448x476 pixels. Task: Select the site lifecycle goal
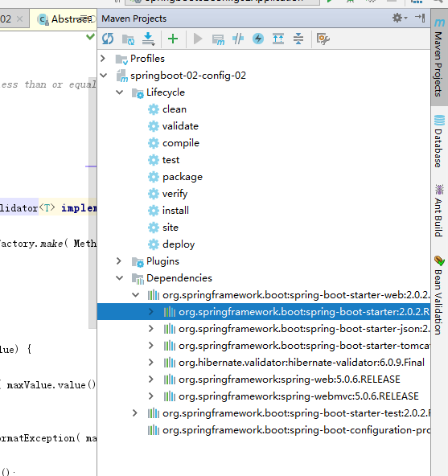click(x=171, y=228)
